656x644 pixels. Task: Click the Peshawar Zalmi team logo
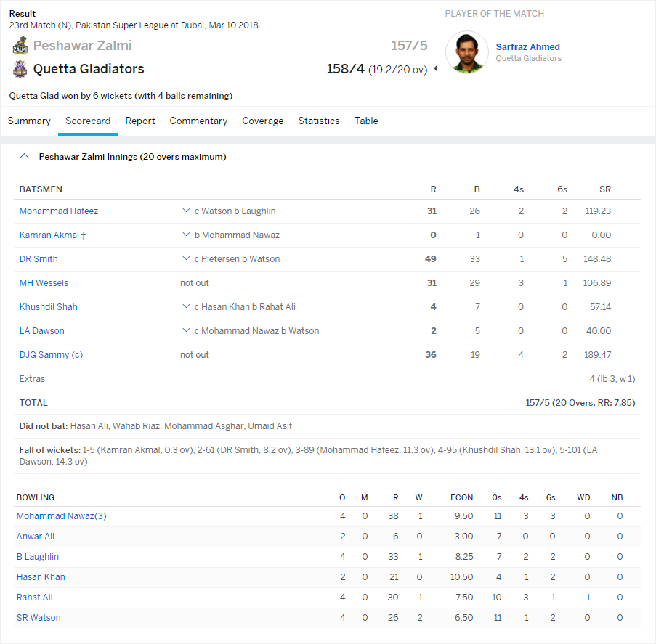(x=20, y=46)
